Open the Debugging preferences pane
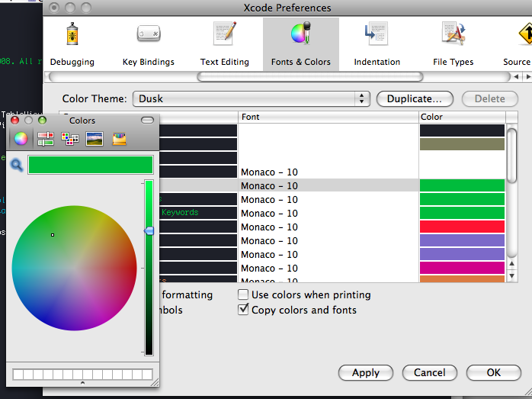 pos(72,43)
